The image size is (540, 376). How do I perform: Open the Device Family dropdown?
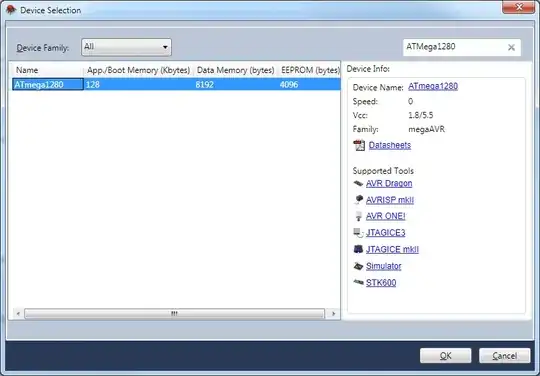pyautogui.click(x=126, y=47)
